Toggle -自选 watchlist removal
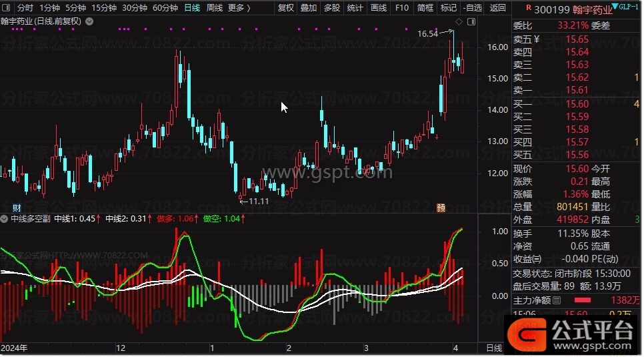Image resolution: width=644 pixels, height=357 pixels. pyautogui.click(x=472, y=7)
